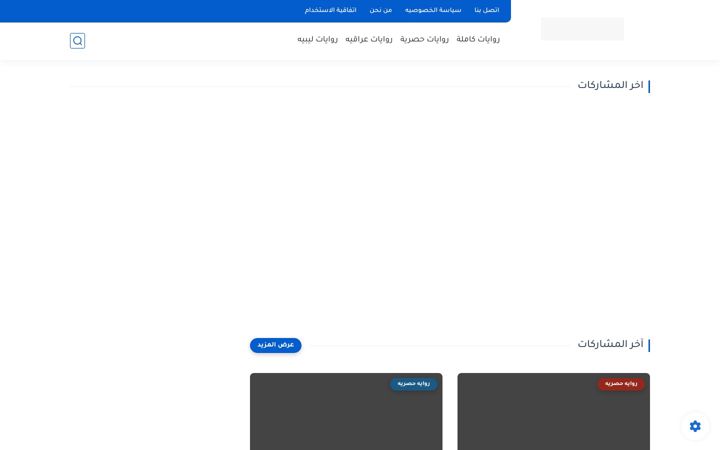Image resolution: width=720 pixels, height=450 pixels.
Task: Select روايات كاملة menu item
Action: pos(478,39)
